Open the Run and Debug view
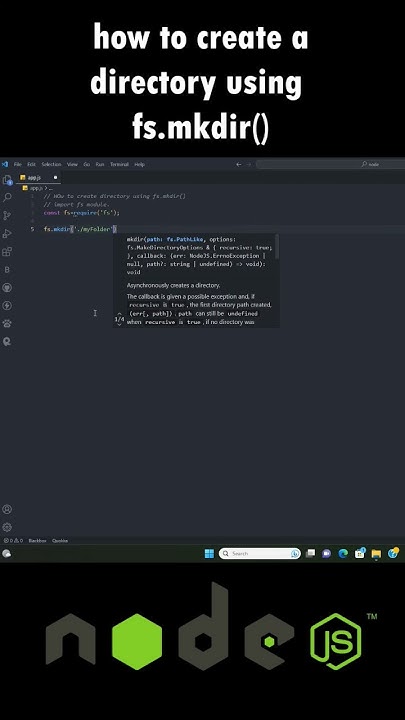Screen dimensions: 405x720 point(7,234)
